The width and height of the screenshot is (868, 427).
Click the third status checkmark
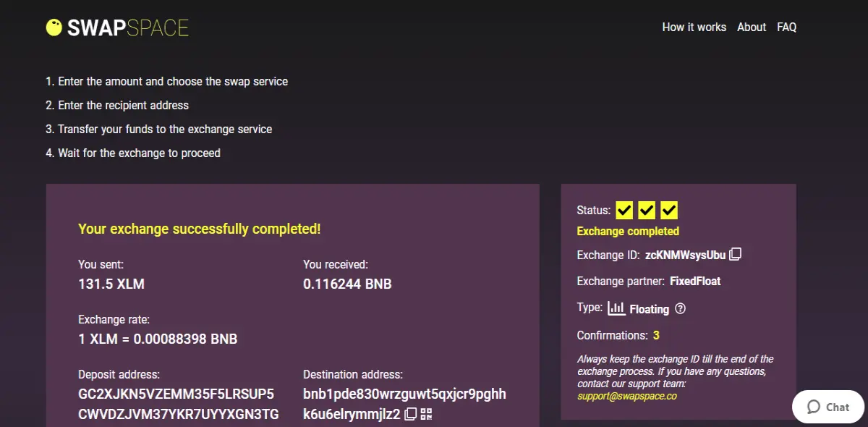pyautogui.click(x=669, y=211)
